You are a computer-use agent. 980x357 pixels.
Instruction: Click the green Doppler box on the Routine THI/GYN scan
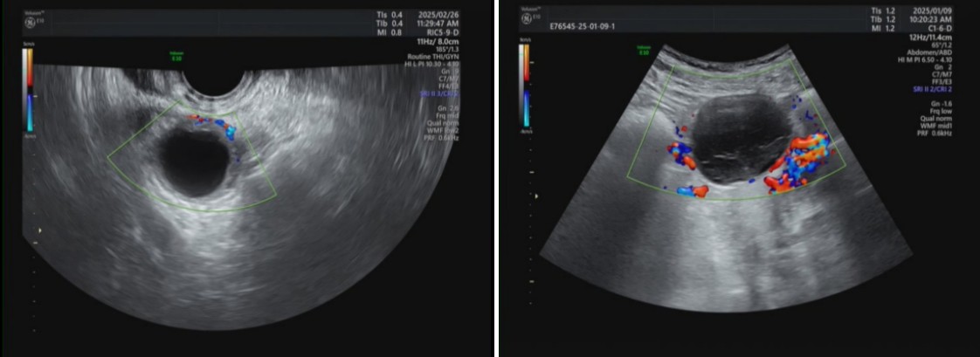pos(192,156)
